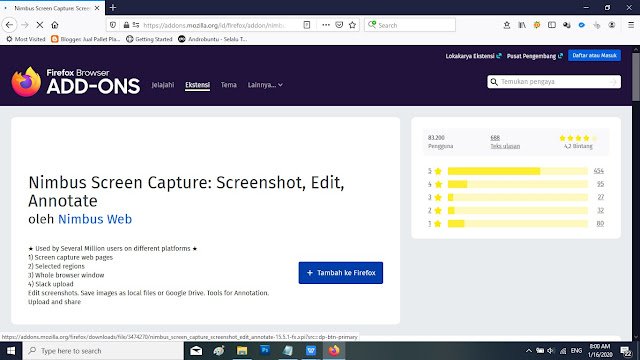Open Pusat Pengembang link

tap(535, 56)
